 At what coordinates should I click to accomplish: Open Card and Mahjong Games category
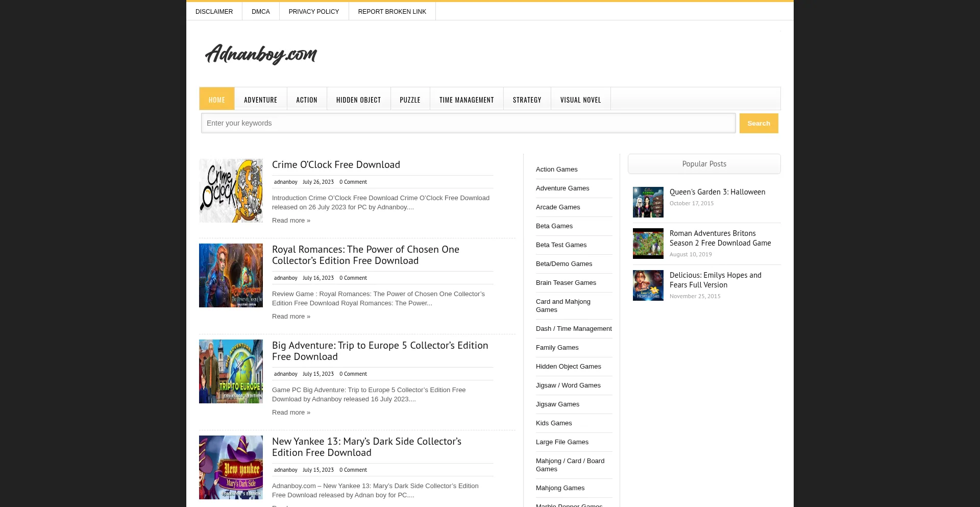pyautogui.click(x=563, y=305)
